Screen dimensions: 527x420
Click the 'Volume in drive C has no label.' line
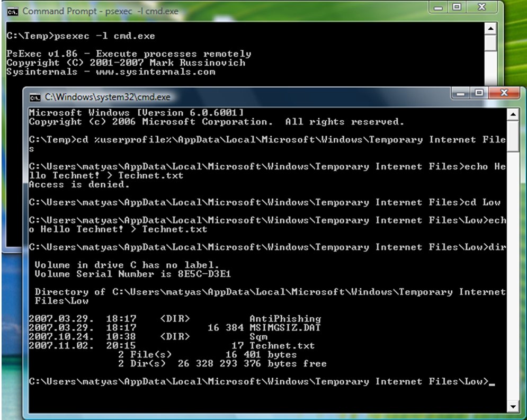[x=127, y=265]
